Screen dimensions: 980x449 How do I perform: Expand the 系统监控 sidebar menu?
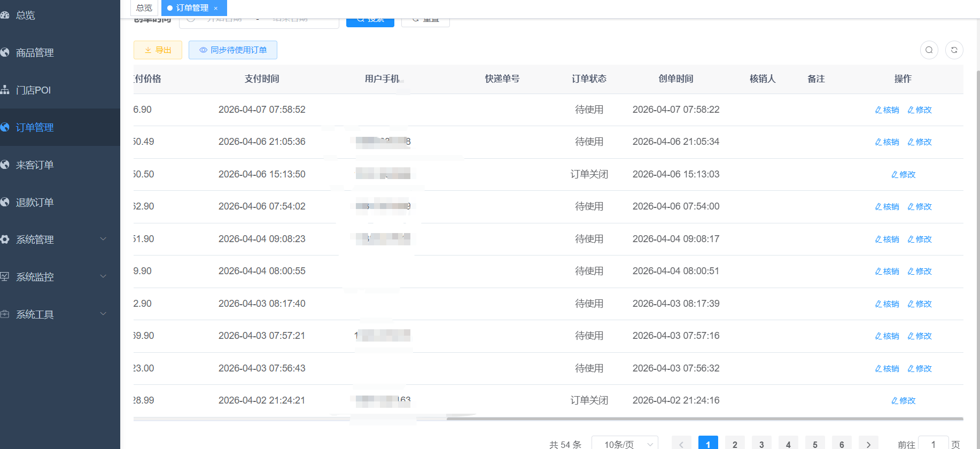(x=53, y=277)
